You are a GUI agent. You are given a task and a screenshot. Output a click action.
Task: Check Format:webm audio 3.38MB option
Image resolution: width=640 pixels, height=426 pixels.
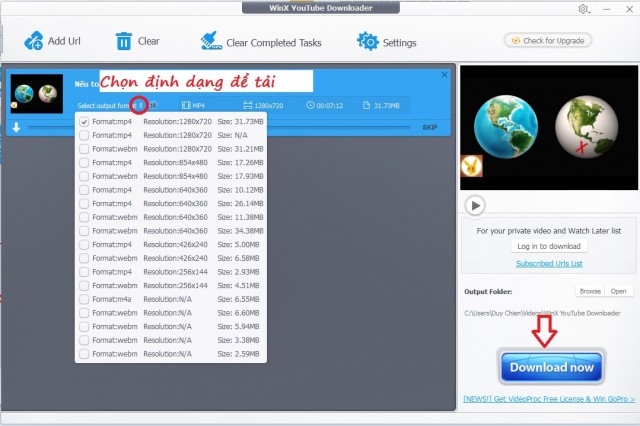click(x=84, y=340)
